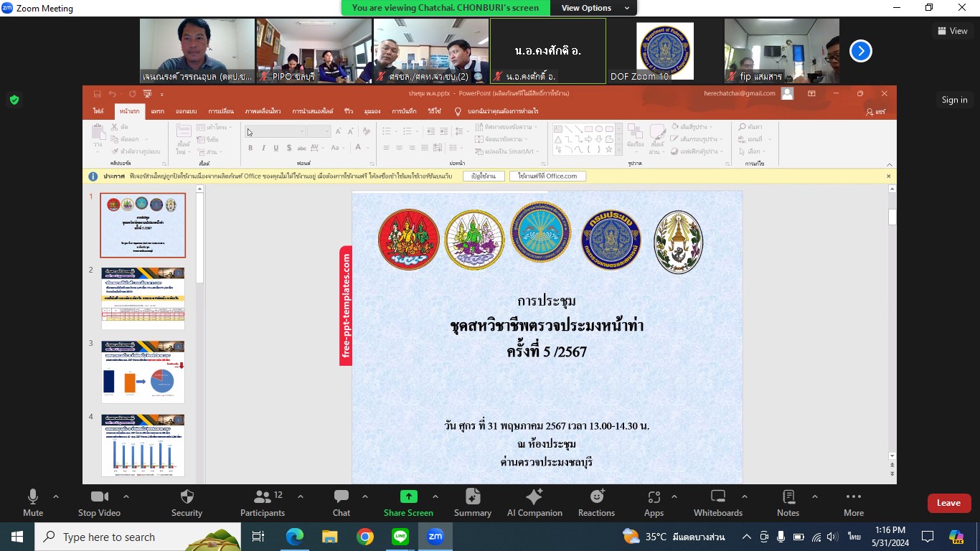
Task: Open the LINE app from the taskbar
Action: (x=400, y=537)
